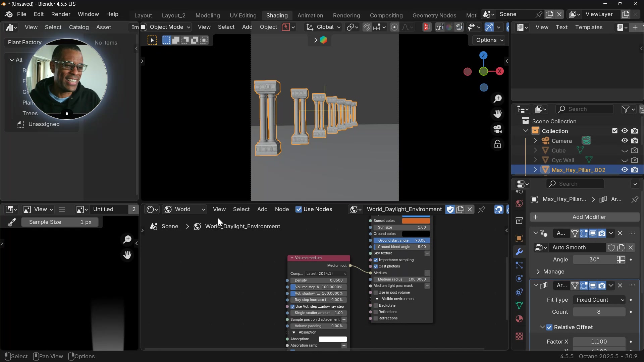Open the Material properties tab icon
Viewport: 644px width, 362px height.
(519, 319)
